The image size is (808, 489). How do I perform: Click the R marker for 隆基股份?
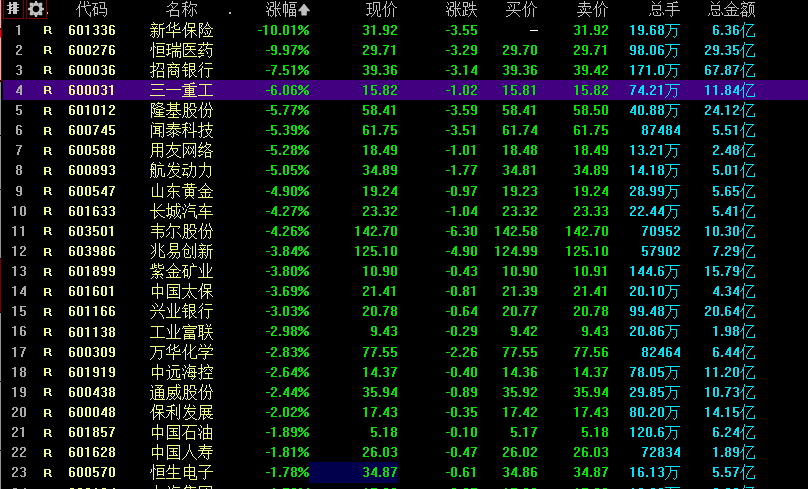(48, 111)
